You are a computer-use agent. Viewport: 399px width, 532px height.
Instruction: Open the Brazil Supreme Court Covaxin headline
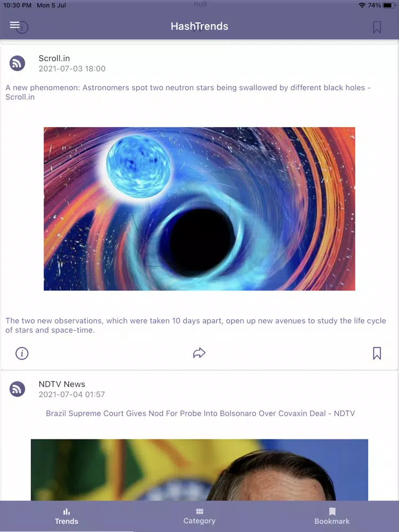click(x=200, y=413)
